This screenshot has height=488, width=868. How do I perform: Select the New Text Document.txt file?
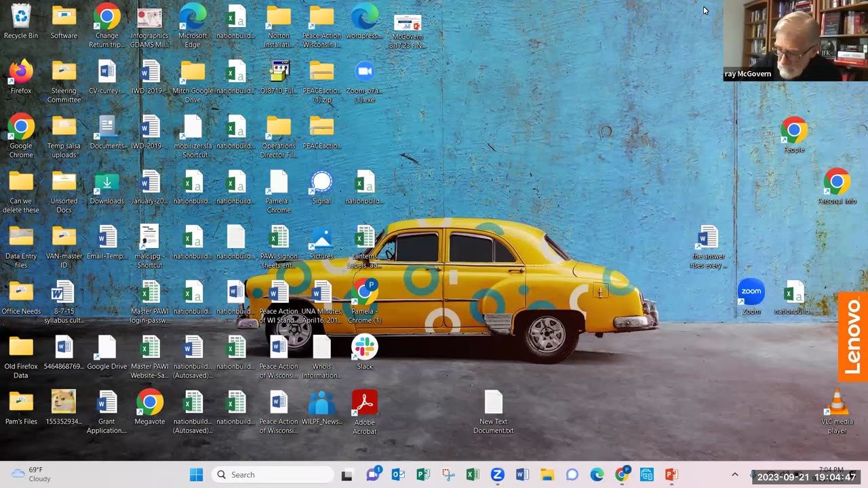point(493,412)
